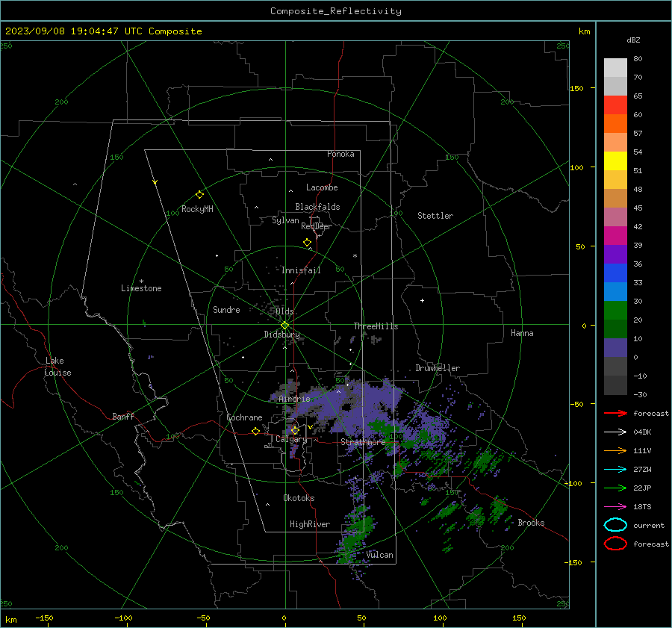Pick the pink 42-45 dBZ swatch
Viewport: 672px width, 628px height.
point(615,217)
